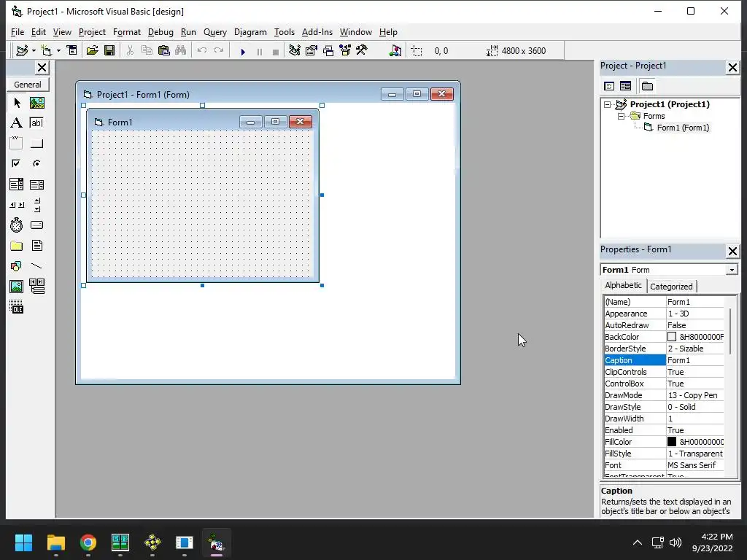Select the ComboBox control tool

[17, 184]
